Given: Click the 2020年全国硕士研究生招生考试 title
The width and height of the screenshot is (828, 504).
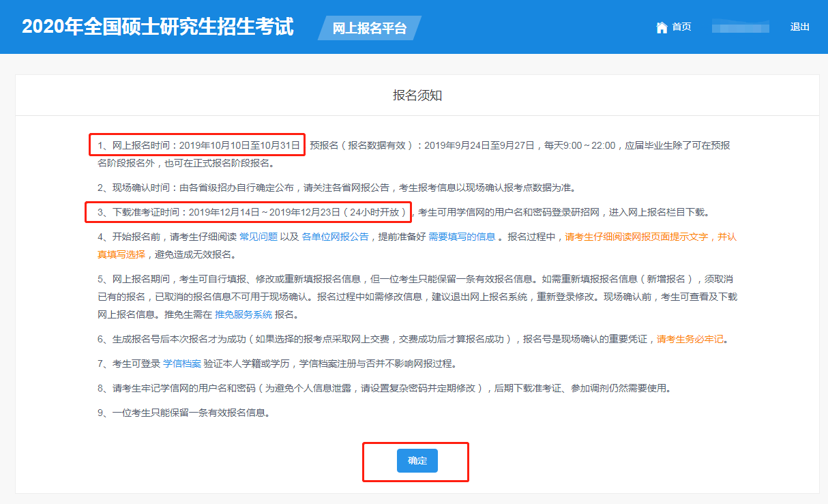Looking at the screenshot, I should [158, 26].
